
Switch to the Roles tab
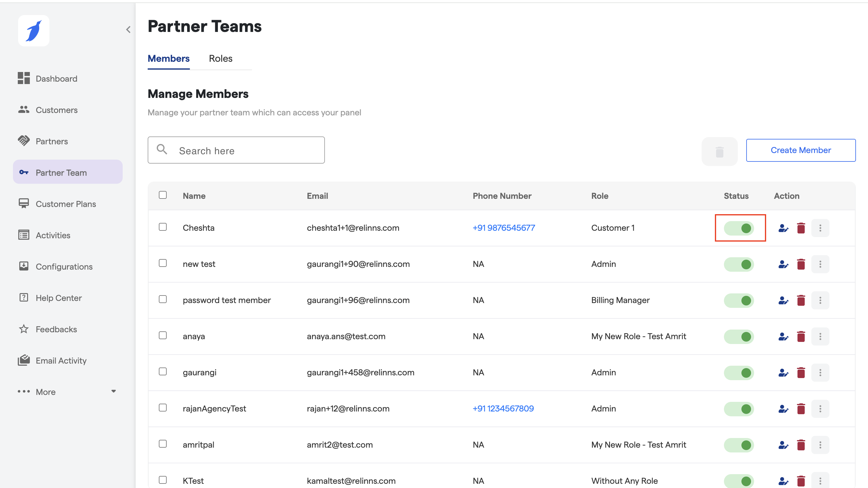coord(220,59)
